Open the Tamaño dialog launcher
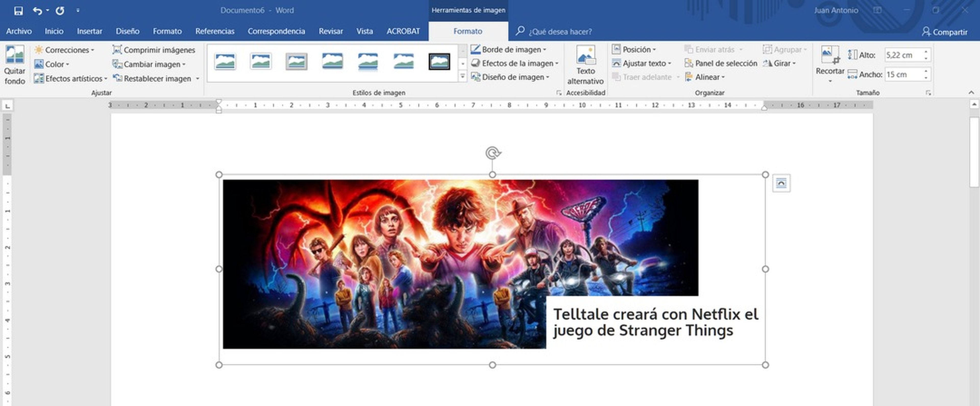This screenshot has height=406, width=980. 928,92
